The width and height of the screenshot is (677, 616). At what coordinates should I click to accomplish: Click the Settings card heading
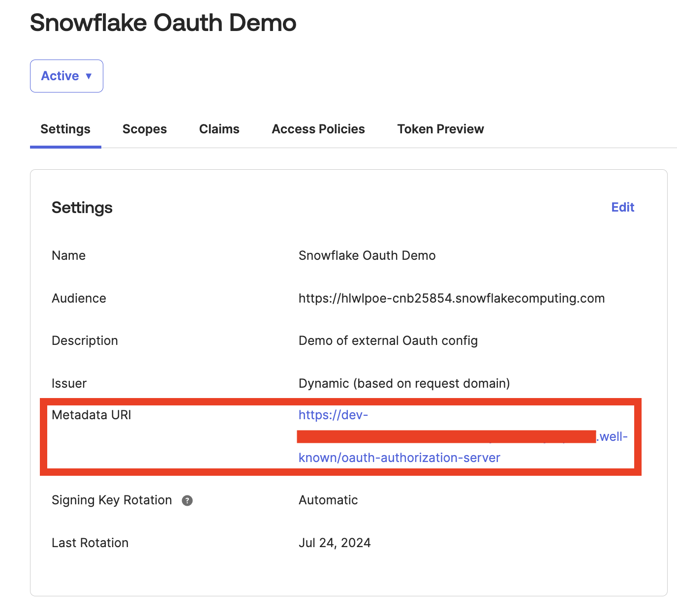(x=82, y=208)
